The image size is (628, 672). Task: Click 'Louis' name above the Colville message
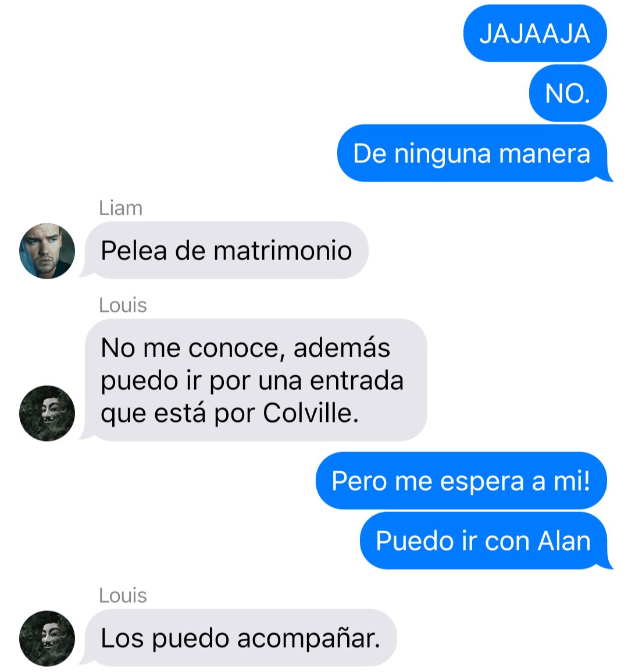point(123,305)
